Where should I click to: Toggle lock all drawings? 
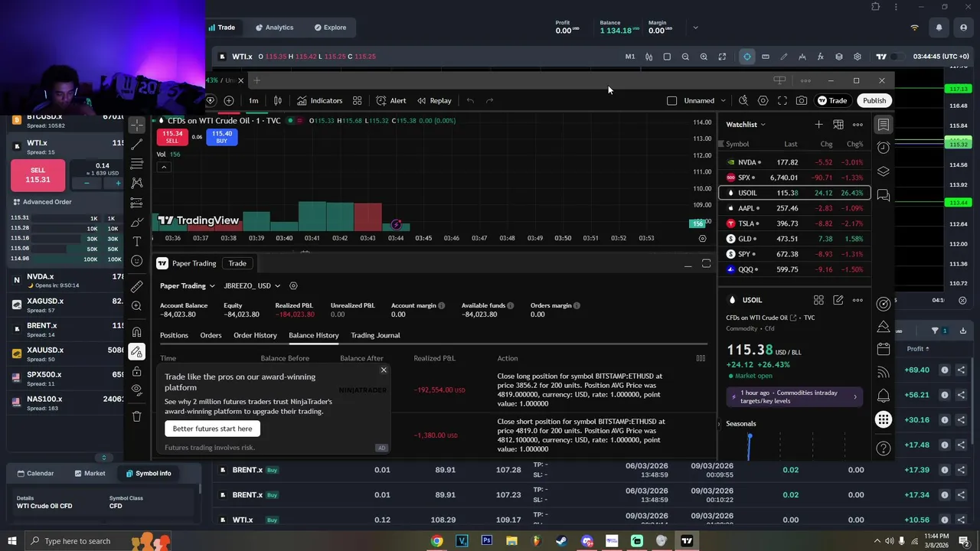(136, 371)
